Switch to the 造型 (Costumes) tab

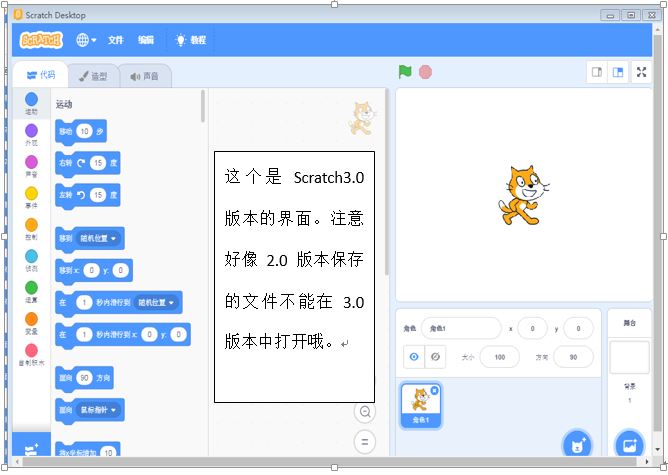[x=93, y=76]
